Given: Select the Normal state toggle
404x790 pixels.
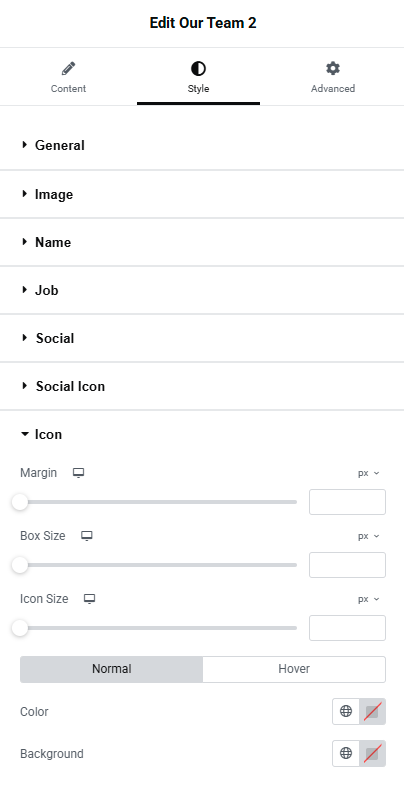Looking at the screenshot, I should pyautogui.click(x=111, y=669).
